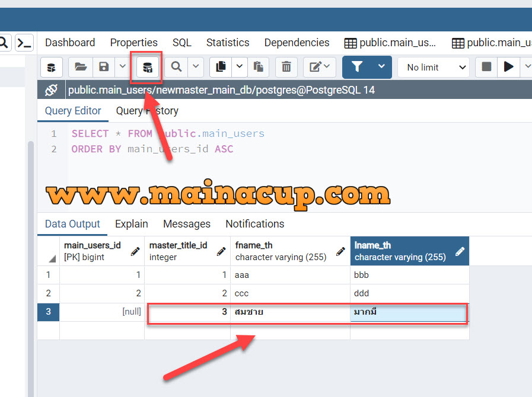Click the connection status icon left of path
Image resolution: width=532 pixels, height=397 pixels.
tap(51, 90)
